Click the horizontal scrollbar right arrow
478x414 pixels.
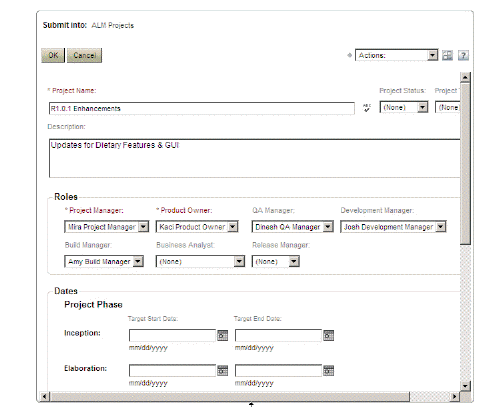click(454, 397)
